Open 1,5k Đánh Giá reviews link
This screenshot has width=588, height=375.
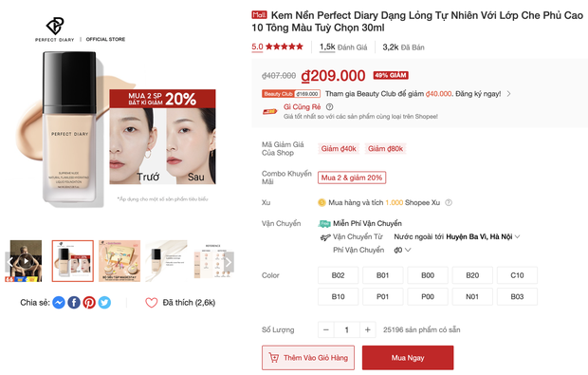(343, 47)
